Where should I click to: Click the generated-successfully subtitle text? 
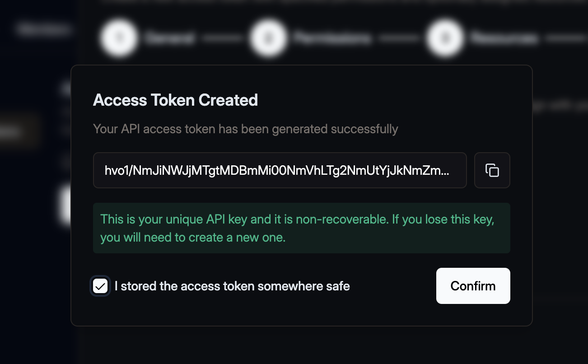click(x=245, y=129)
